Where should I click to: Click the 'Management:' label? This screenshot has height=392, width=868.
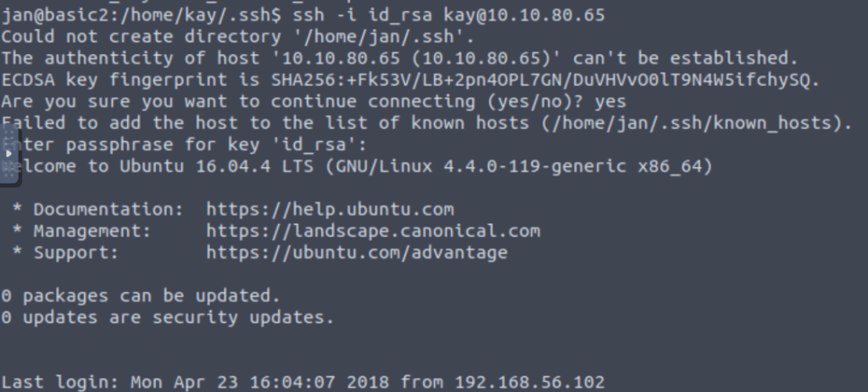(86, 231)
